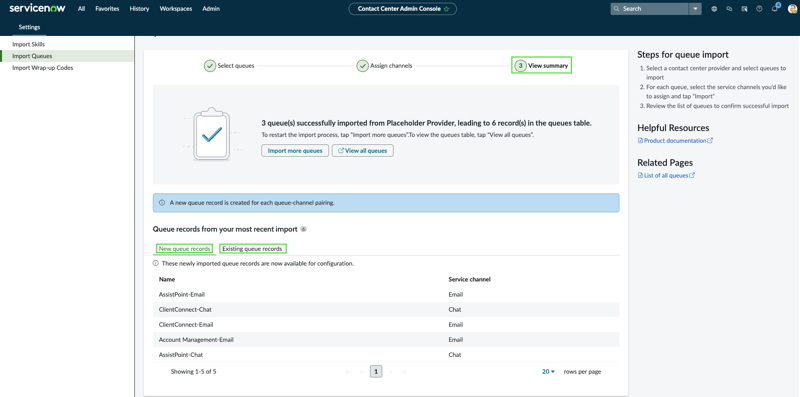Open the History menu

point(139,9)
